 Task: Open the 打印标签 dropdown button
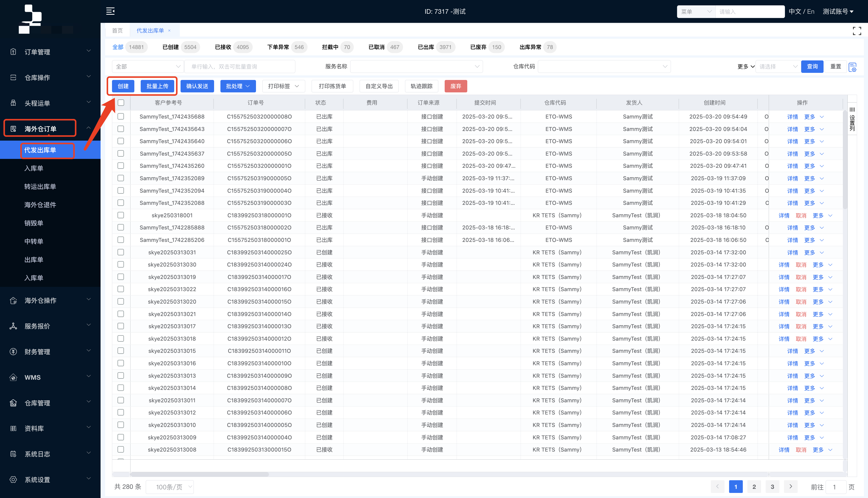284,86
